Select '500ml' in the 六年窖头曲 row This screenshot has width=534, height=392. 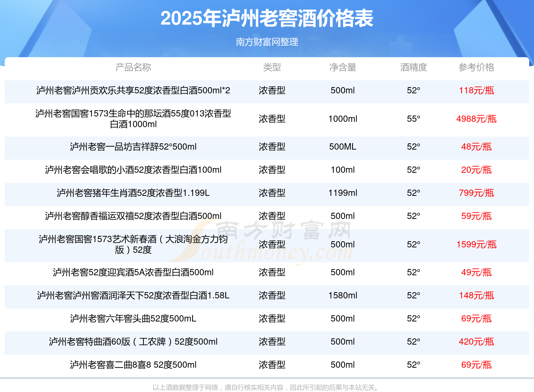[343, 319]
